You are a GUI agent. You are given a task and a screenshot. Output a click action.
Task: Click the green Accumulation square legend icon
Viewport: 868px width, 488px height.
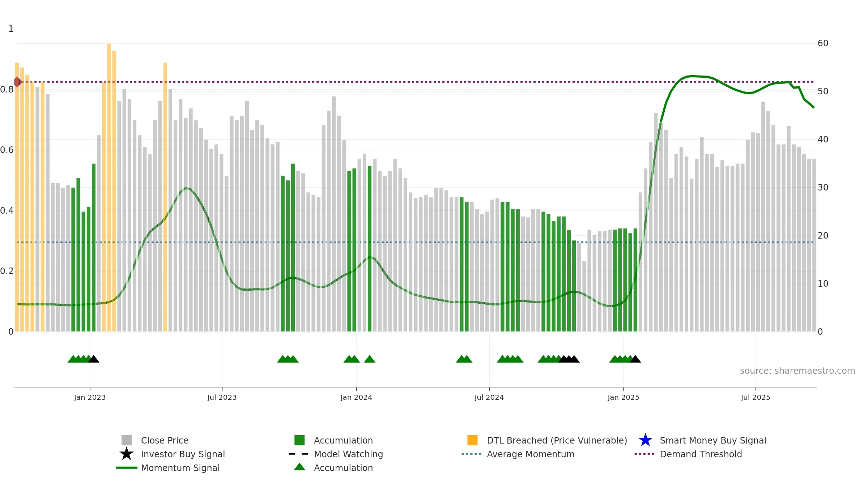(299, 440)
